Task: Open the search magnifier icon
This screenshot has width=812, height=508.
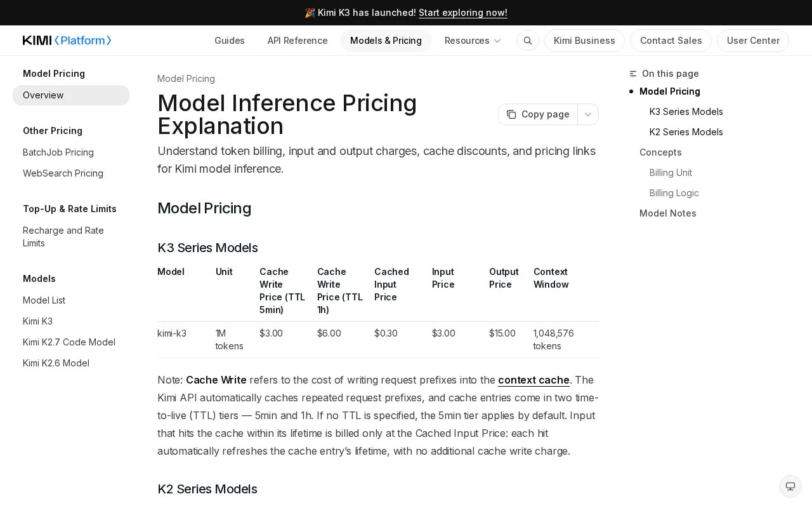Action: pos(528,41)
